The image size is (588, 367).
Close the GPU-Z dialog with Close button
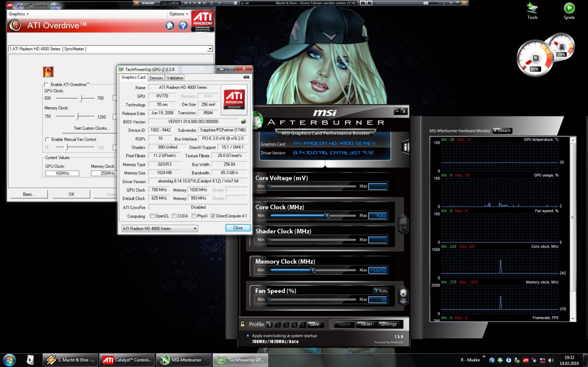pos(238,228)
